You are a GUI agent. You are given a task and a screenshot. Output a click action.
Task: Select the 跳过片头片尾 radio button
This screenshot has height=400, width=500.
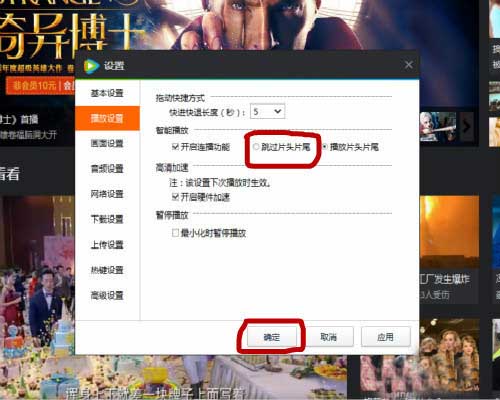coord(256,147)
